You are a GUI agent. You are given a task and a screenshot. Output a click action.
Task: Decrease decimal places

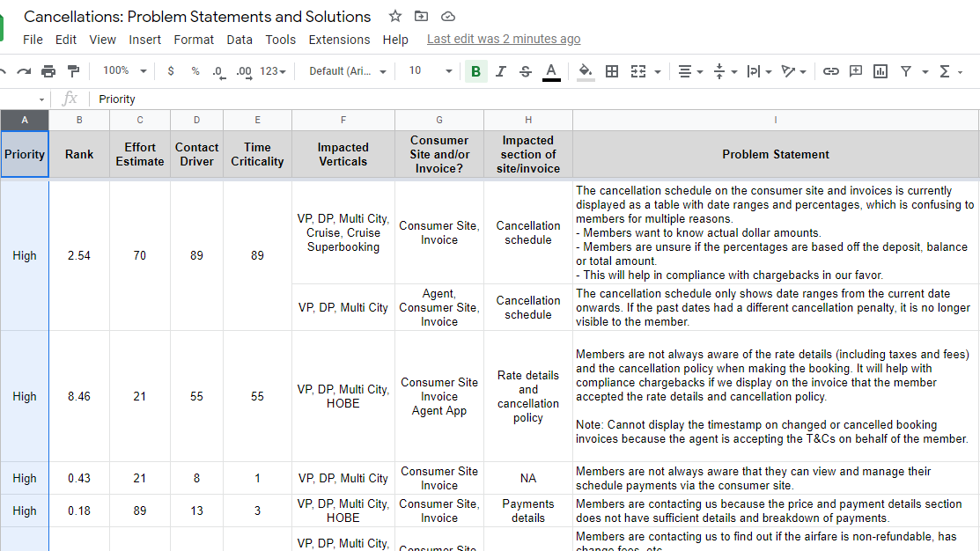(218, 72)
